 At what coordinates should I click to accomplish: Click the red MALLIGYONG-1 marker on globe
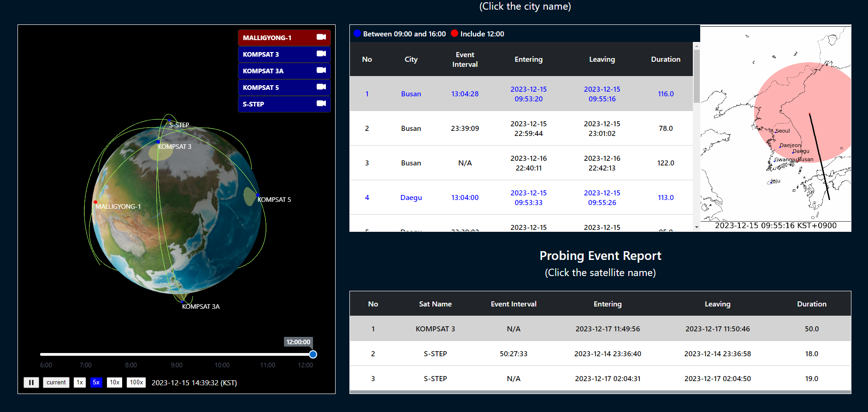pos(95,202)
